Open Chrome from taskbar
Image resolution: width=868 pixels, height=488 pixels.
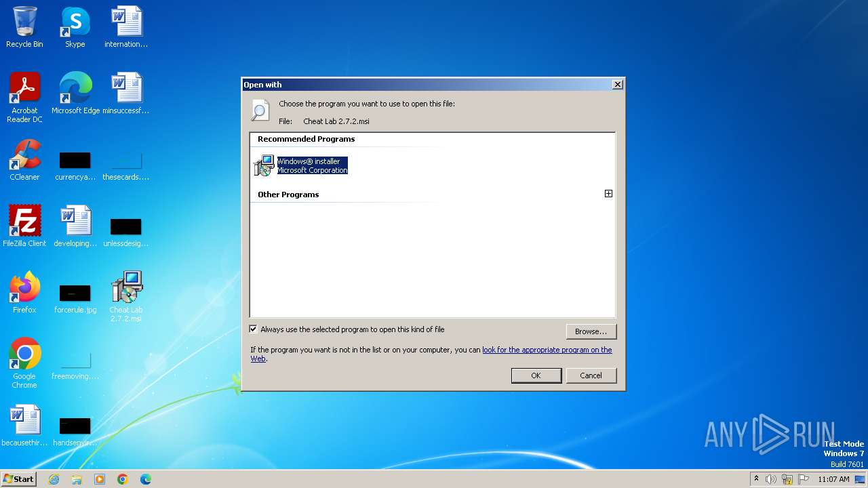[x=123, y=479]
